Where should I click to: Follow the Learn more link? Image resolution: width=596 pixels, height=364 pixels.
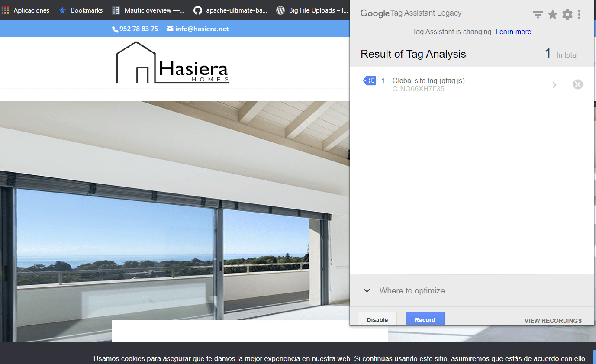513,32
